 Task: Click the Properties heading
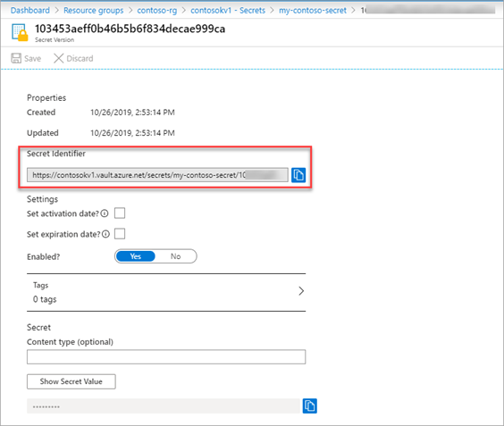(46, 97)
